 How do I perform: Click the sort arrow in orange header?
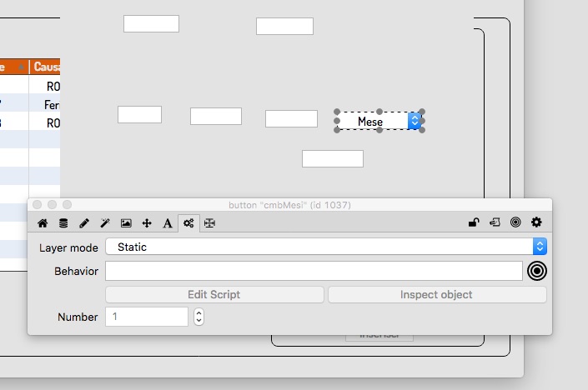pos(22,67)
